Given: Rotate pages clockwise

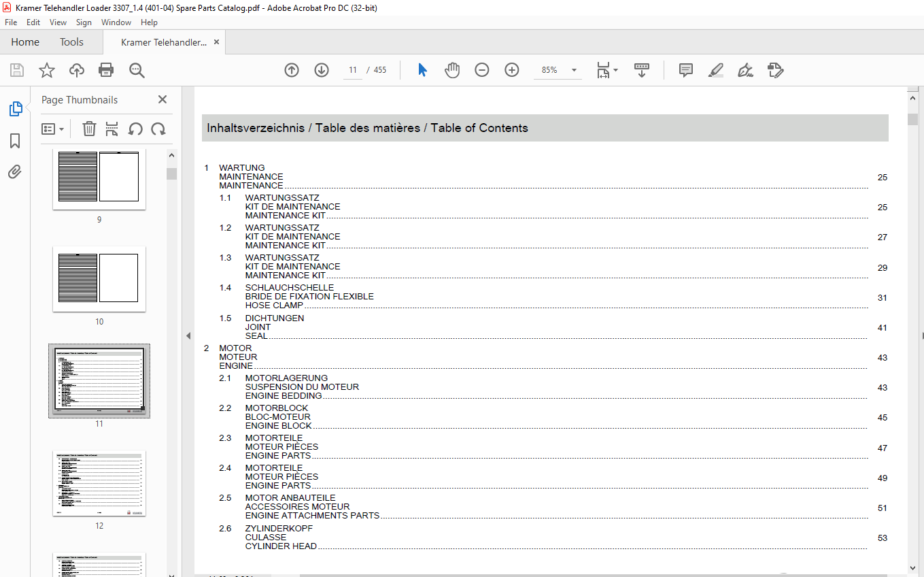Looking at the screenshot, I should [x=158, y=129].
